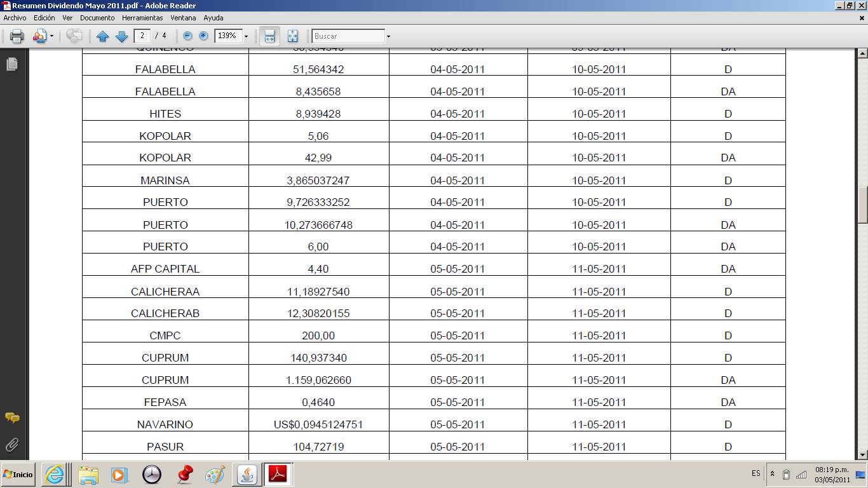Click the Adobe Reader taskbar button
This screenshot has height=488, width=868.
tap(279, 474)
